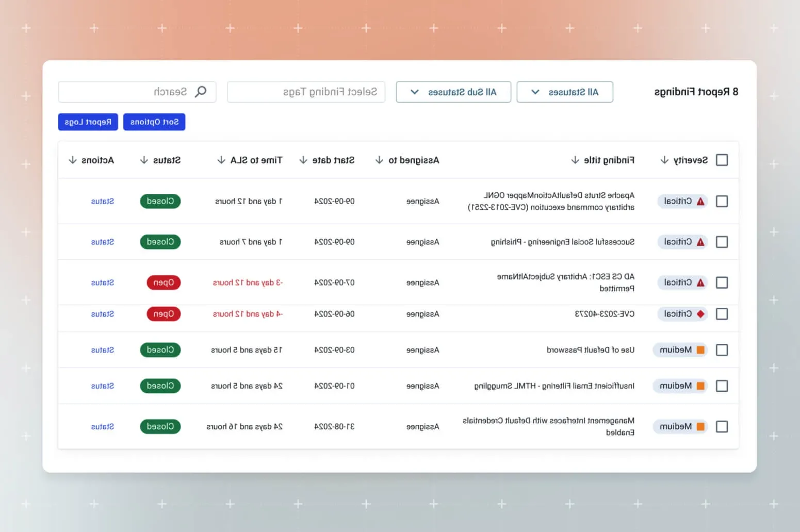Image resolution: width=800 pixels, height=532 pixels.
Task: Click the sort arrow beside Assigned to
Action: pos(379,160)
